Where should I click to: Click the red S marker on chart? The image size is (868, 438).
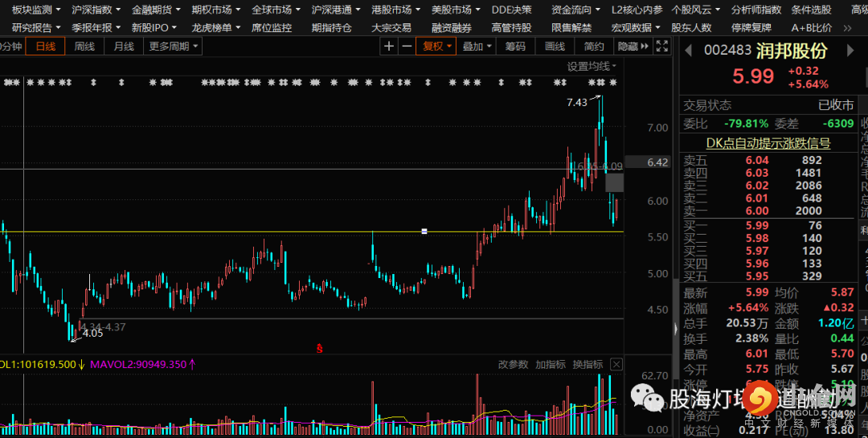point(319,348)
